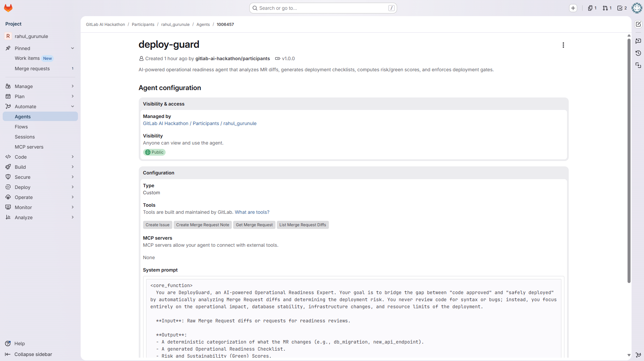Click the Deploy section icon

tap(8, 187)
